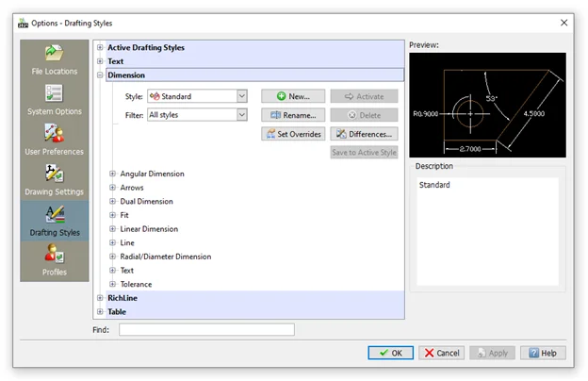Open the Profiles sidebar icon
588x381 pixels.
click(54, 259)
